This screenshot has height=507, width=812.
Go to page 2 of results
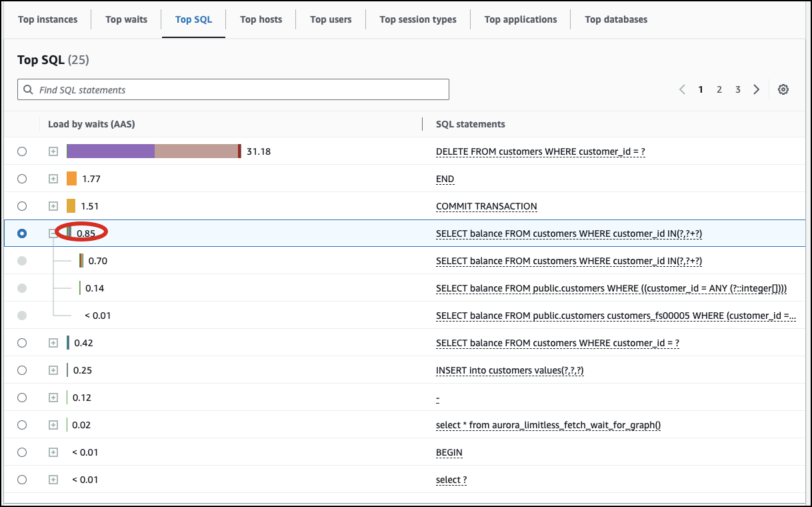point(719,89)
